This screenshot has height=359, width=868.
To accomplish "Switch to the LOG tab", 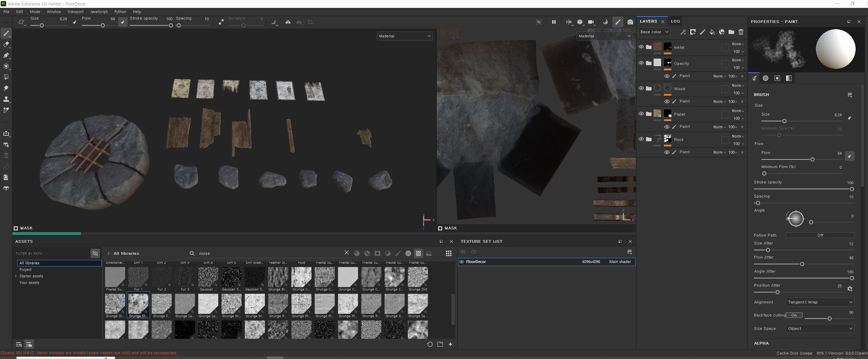I will pyautogui.click(x=675, y=21).
